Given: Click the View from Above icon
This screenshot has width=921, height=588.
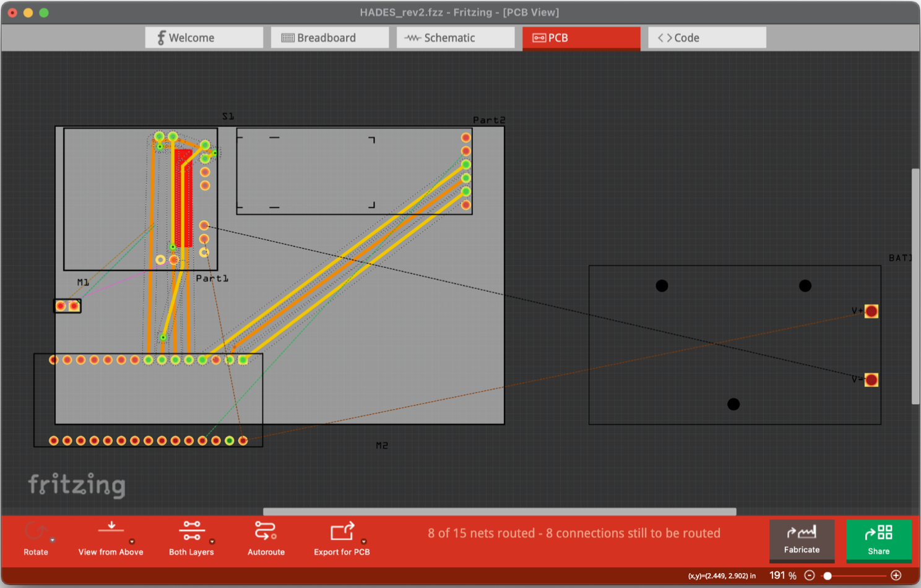Looking at the screenshot, I should pyautogui.click(x=111, y=528).
